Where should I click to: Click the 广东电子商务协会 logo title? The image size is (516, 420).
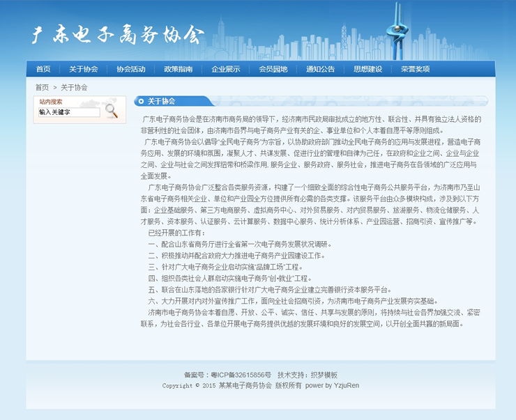pos(119,35)
